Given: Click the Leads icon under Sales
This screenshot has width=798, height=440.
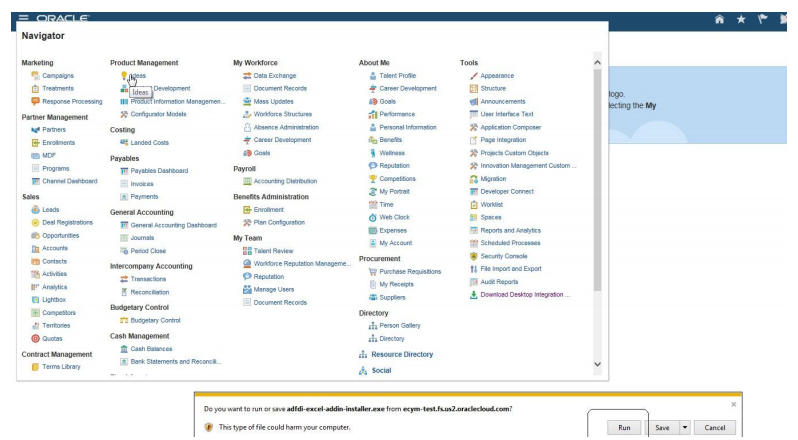Looking at the screenshot, I should click(x=35, y=210).
